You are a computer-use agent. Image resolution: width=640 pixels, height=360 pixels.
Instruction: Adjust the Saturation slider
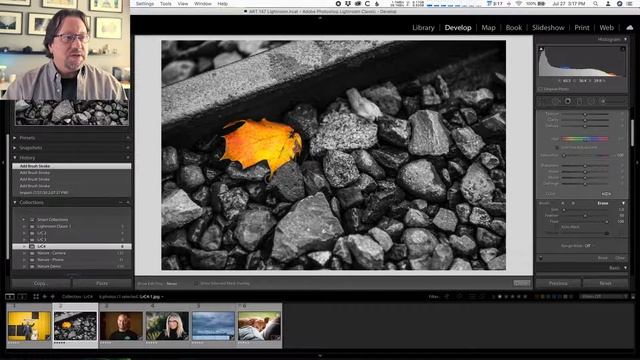(584, 156)
